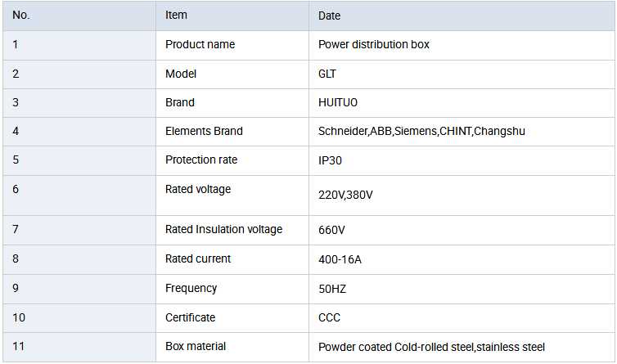Click the '50HZ' value
617x364 pixels.
click(333, 289)
